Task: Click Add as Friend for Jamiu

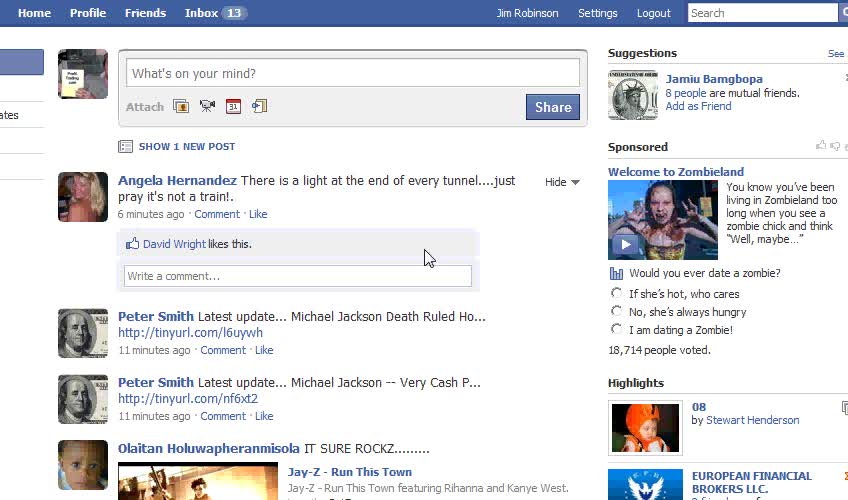Action: (x=698, y=106)
